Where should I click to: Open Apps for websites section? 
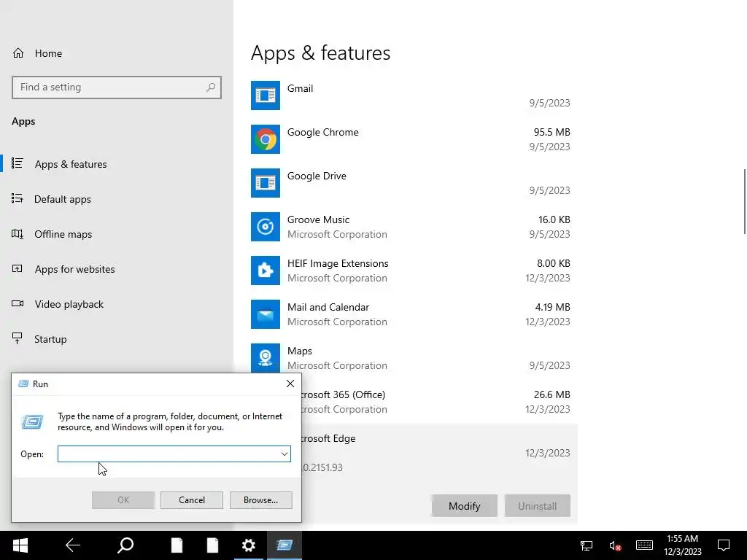tap(63, 269)
